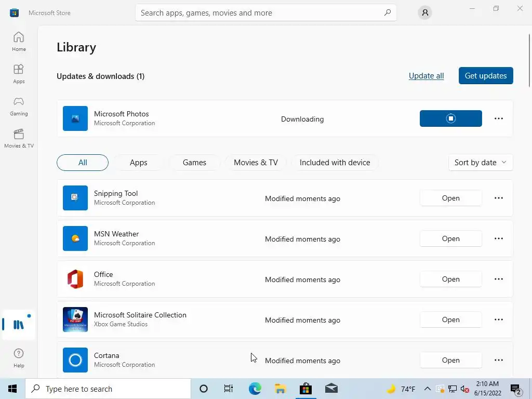The width and height of the screenshot is (532, 399).
Task: Select the Games filter tab
Action: coord(194,163)
